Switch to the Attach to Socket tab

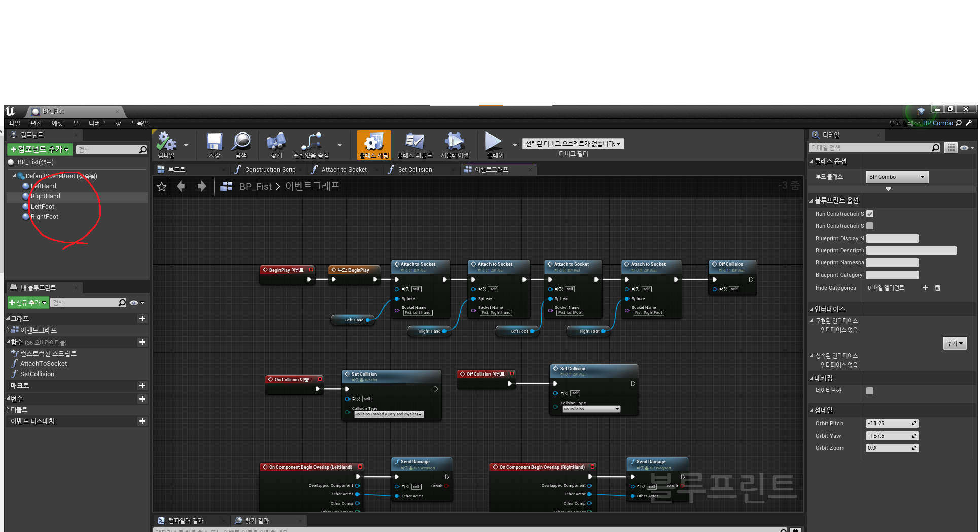tap(344, 169)
